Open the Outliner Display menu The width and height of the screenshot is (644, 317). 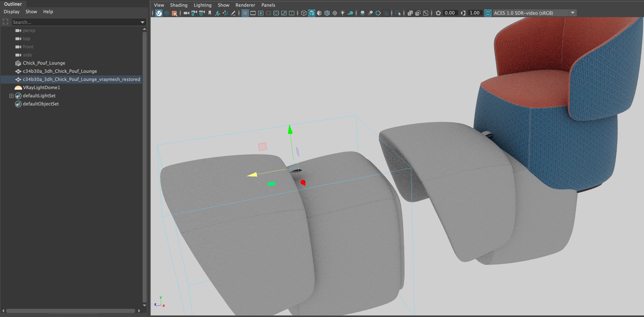tap(11, 11)
